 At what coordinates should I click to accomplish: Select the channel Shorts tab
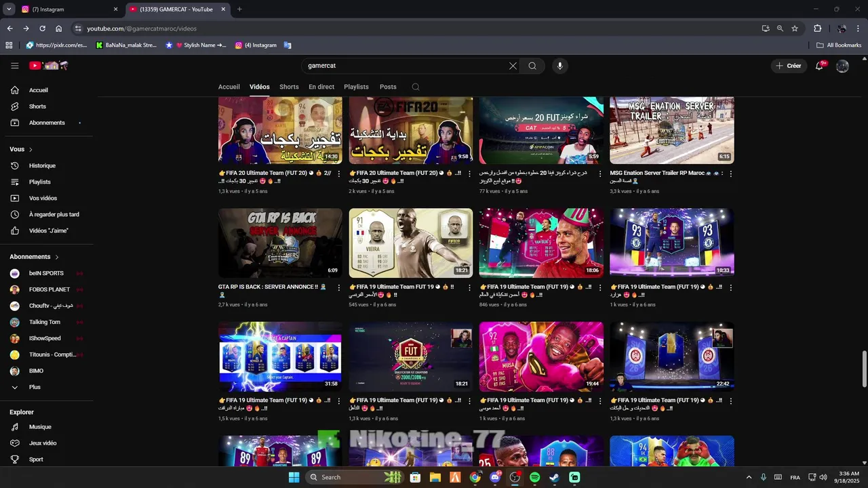pos(289,87)
